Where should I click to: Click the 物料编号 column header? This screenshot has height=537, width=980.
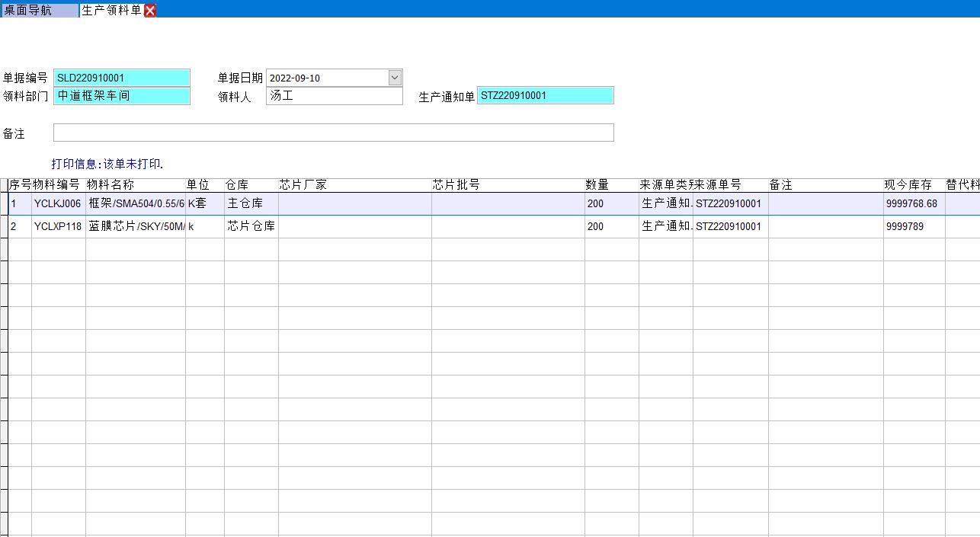(58, 185)
